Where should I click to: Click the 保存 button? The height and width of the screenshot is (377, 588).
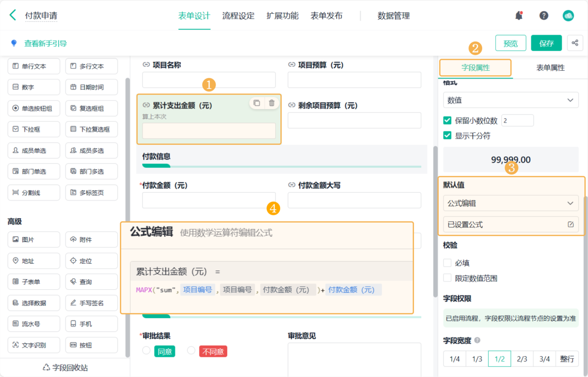coord(546,43)
